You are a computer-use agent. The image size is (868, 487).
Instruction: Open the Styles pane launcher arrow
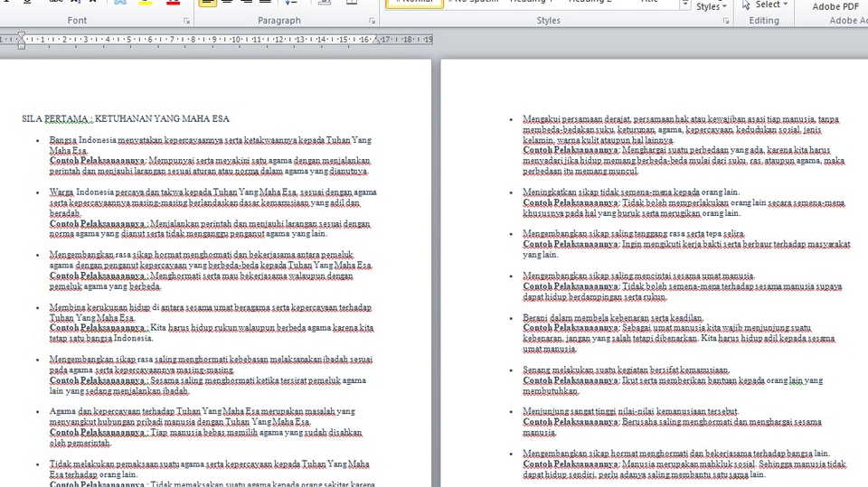[x=726, y=20]
